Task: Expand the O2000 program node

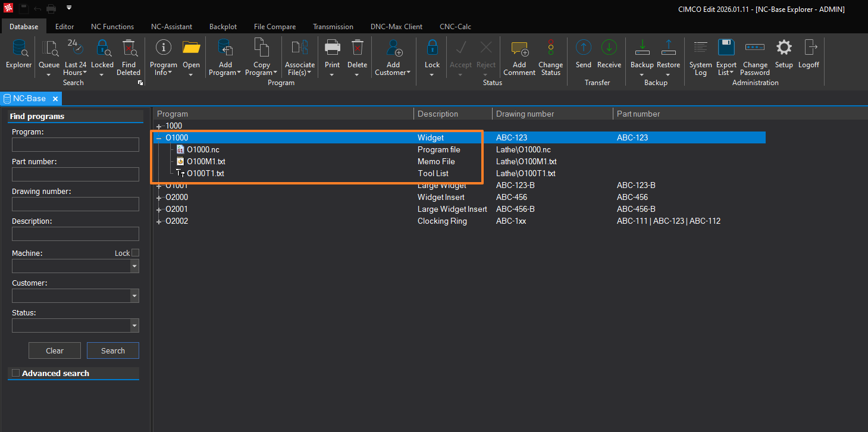Action: coord(159,198)
